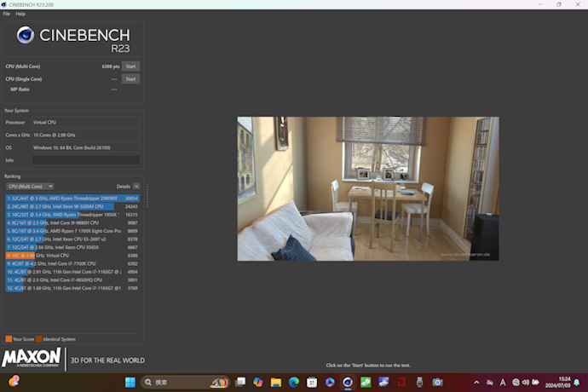Select the Intel Xeon E5-2697 v2 ranking row
This screenshot has height=392, width=588.
click(72, 239)
